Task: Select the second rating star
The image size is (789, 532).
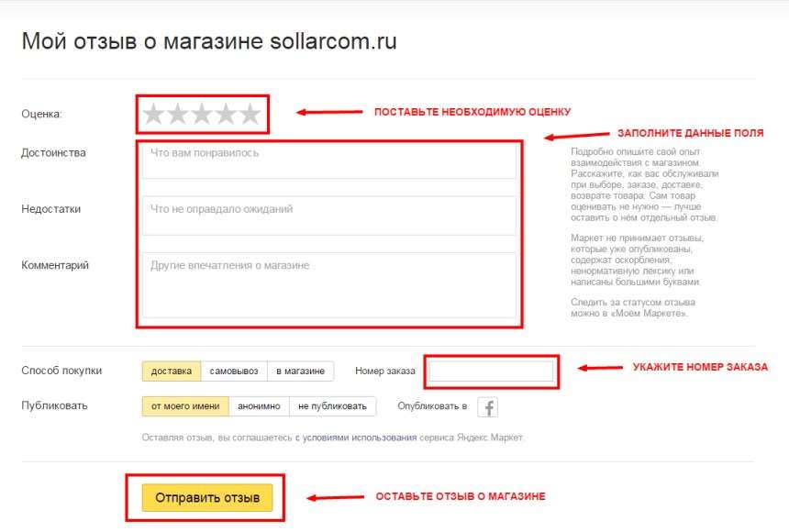Action: click(178, 115)
